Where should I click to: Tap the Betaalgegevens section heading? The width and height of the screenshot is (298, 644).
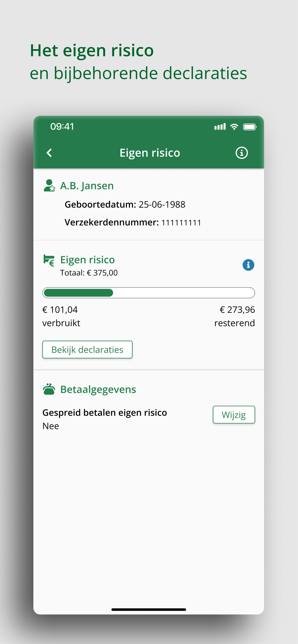tap(98, 389)
